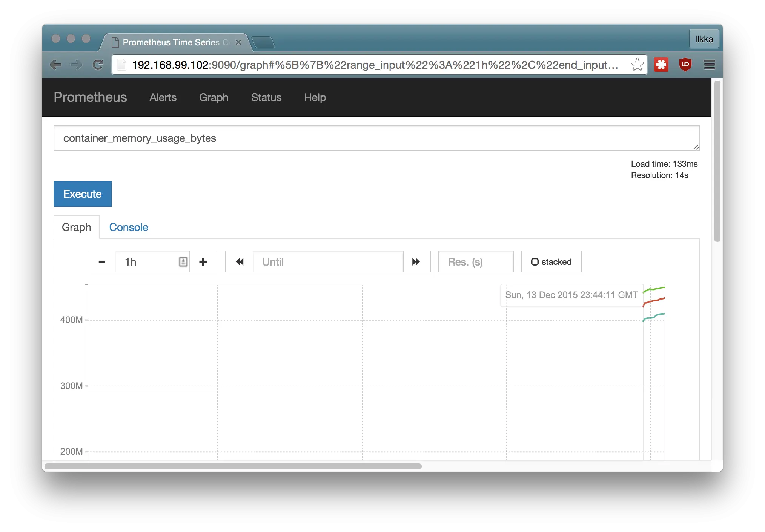Click the Sun, 13 Dec 2015 timestamp tooltip
This screenshot has width=765, height=532.
point(571,295)
